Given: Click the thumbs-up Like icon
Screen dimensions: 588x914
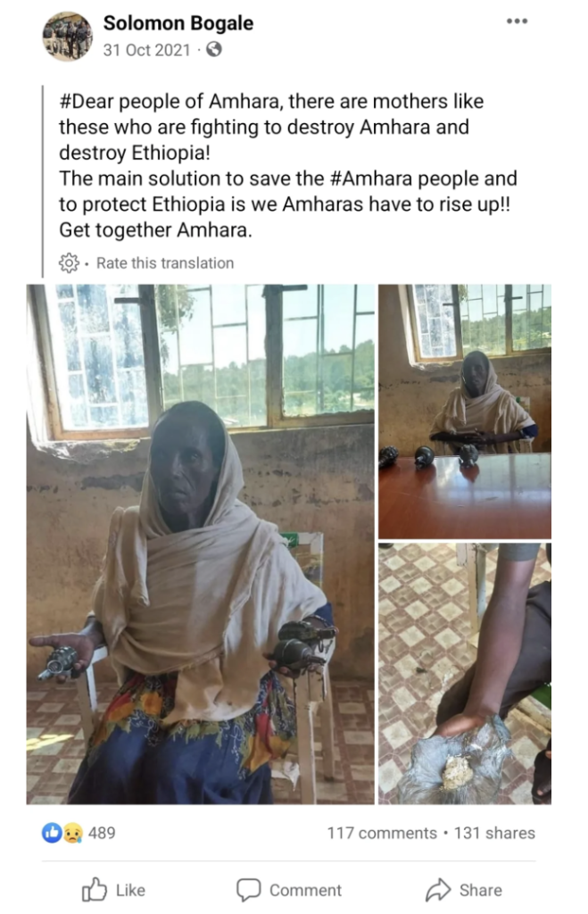Looking at the screenshot, I should [95, 890].
